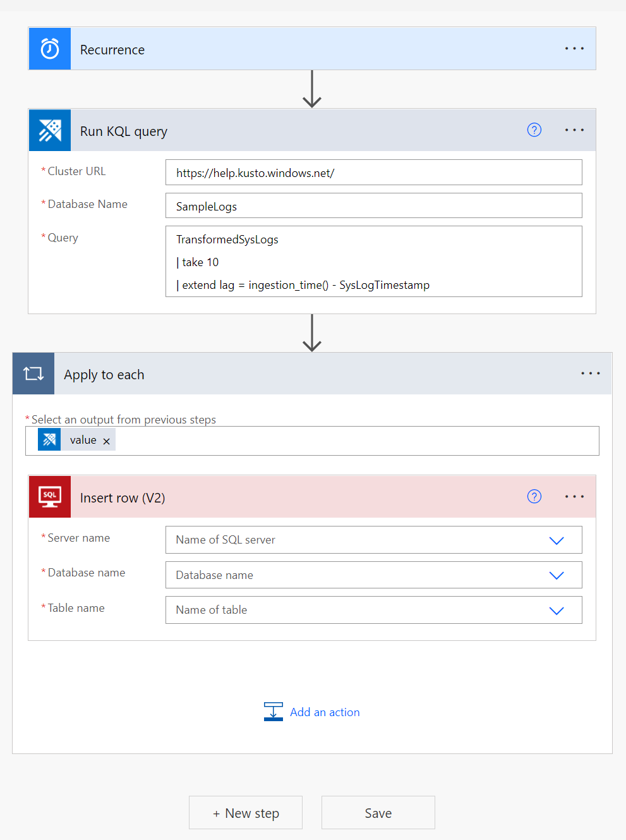626x840 pixels.
Task: Remove the value token from Apply to each
Action: (x=106, y=440)
